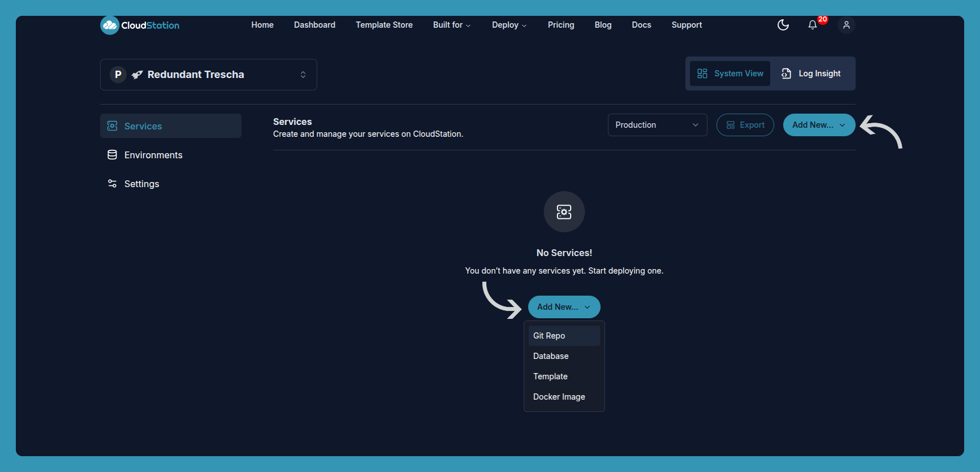Click the empty services gear icon
Viewport: 980px width, 472px height.
[564, 212]
